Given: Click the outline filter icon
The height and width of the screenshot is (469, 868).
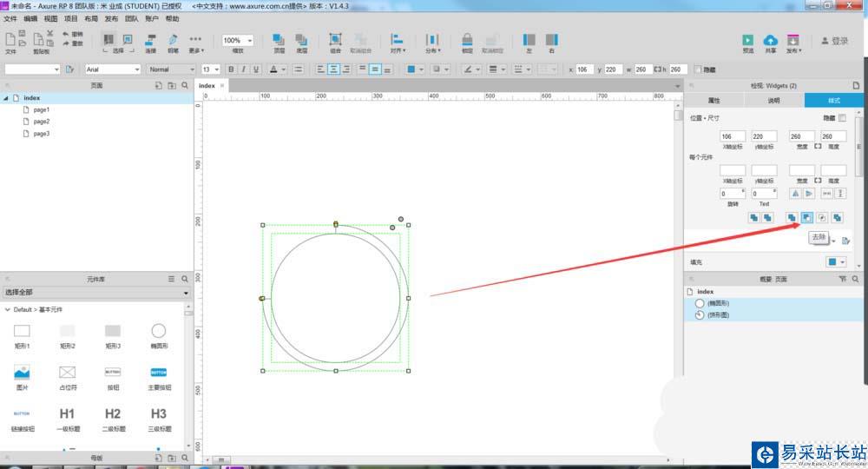Looking at the screenshot, I should (843, 279).
